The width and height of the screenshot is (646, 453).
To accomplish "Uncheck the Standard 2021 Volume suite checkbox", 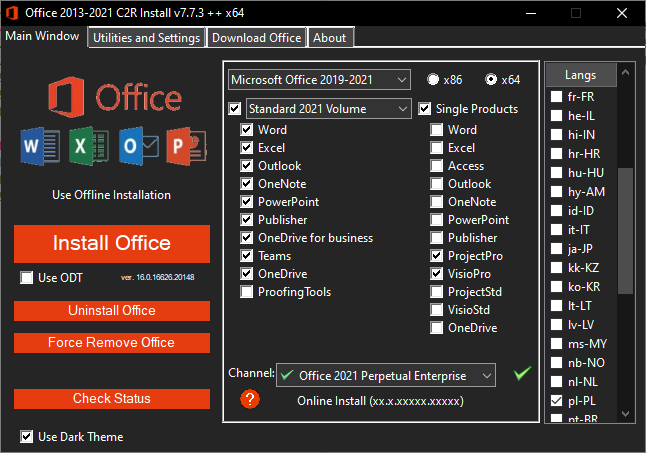I will pos(235,109).
